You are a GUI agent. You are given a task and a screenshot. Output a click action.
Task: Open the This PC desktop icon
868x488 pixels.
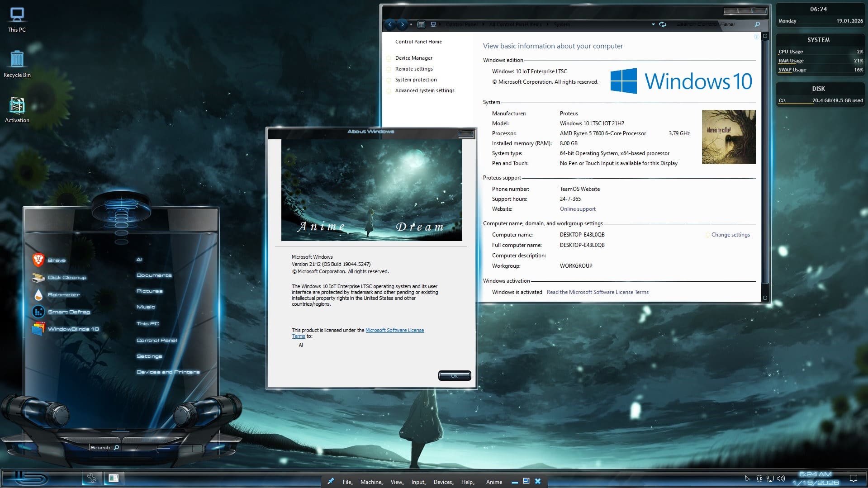17,20
